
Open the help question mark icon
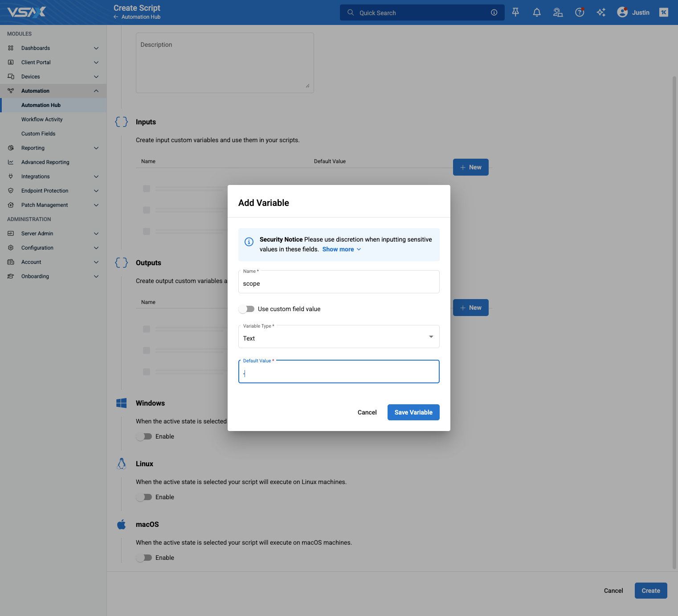580,12
